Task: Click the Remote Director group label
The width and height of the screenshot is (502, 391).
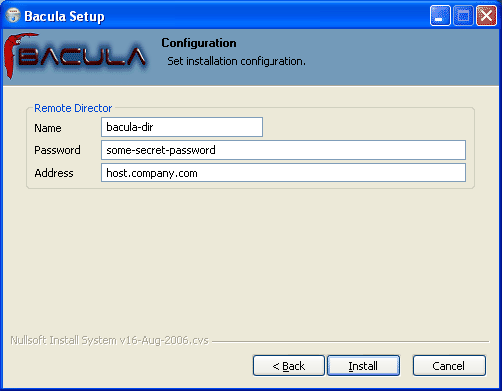Action: 73,108
